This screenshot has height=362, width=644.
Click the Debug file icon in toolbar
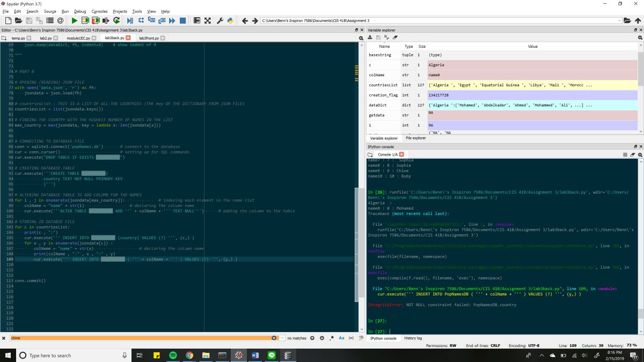(130, 20)
